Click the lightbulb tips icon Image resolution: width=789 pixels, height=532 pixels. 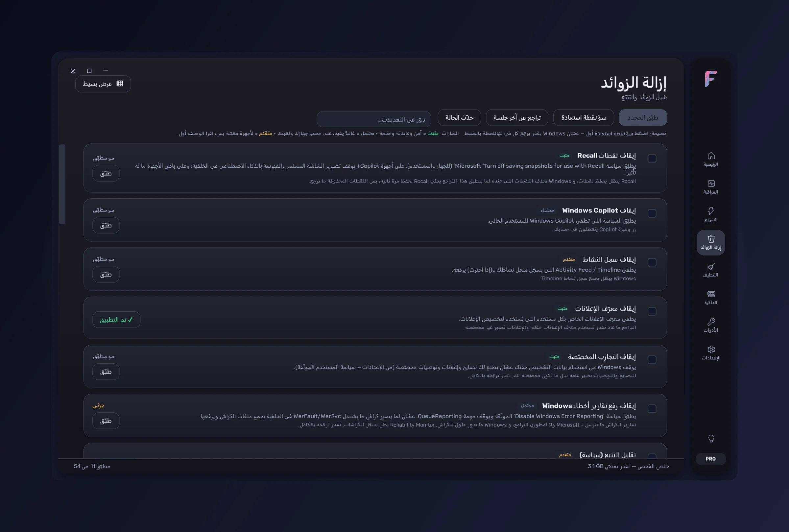[711, 438]
